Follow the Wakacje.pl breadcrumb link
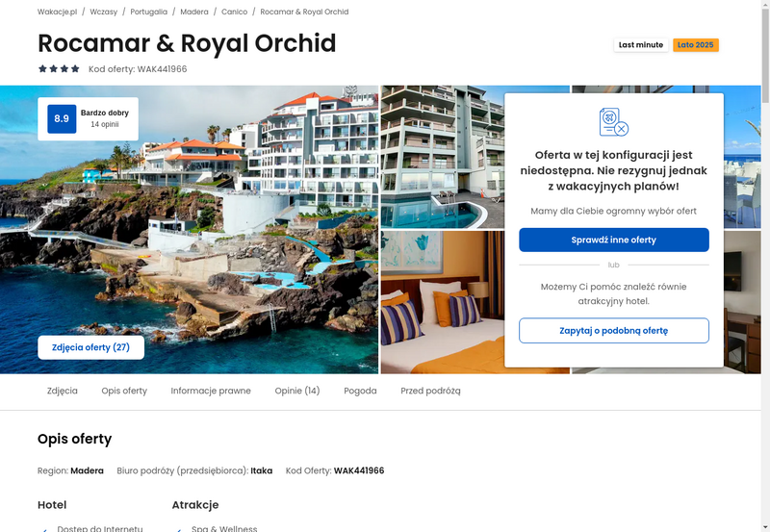The height and width of the screenshot is (532, 770). click(x=58, y=12)
